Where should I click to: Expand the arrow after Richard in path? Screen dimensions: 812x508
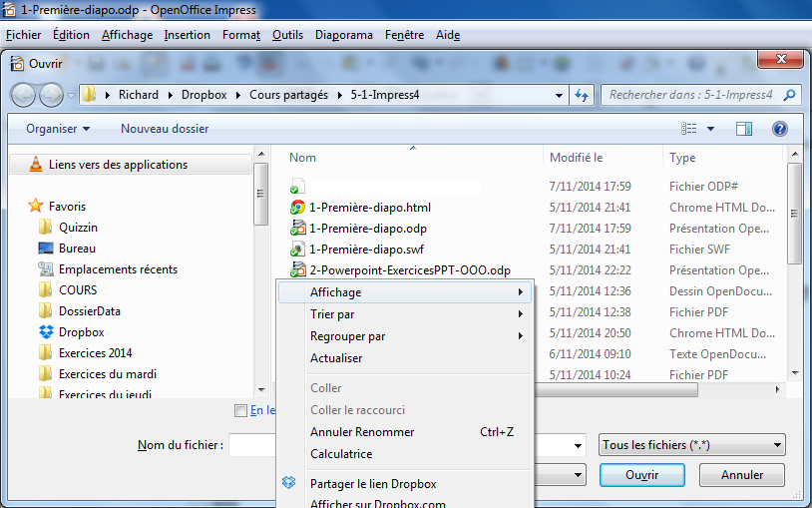click(x=170, y=95)
